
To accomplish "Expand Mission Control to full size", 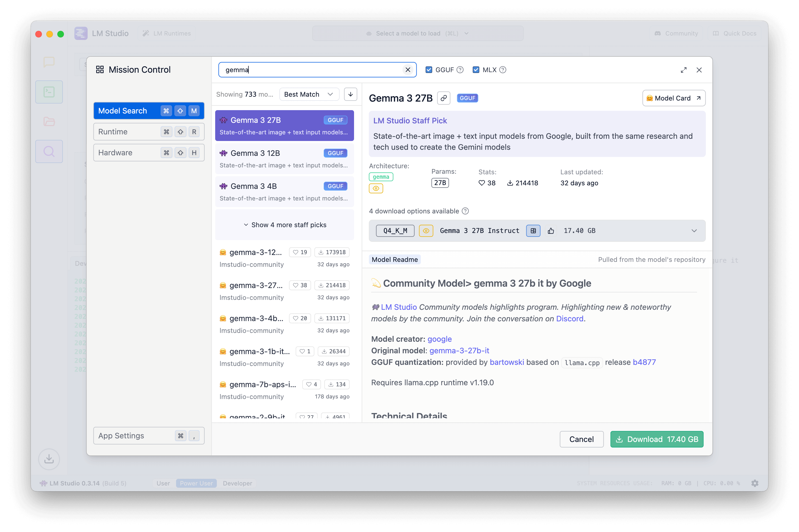I will pyautogui.click(x=684, y=70).
